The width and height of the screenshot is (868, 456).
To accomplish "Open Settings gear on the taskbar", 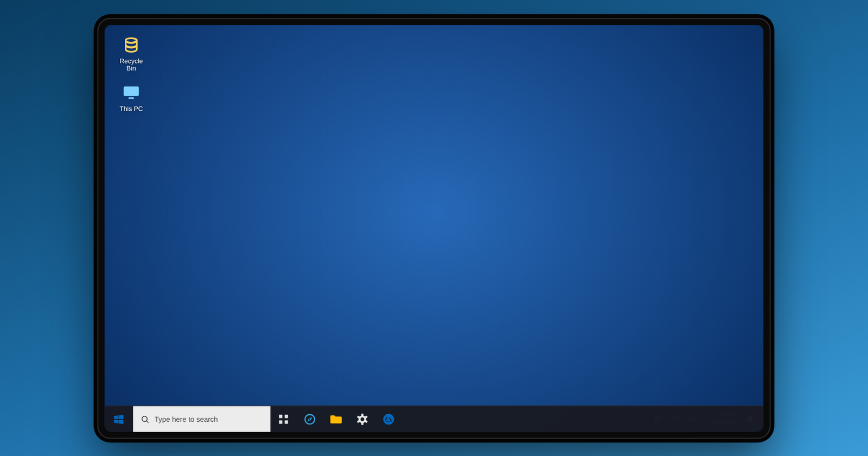I will (x=362, y=419).
